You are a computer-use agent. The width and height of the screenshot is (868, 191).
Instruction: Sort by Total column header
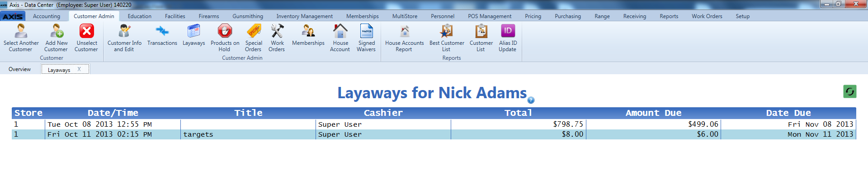pyautogui.click(x=518, y=113)
